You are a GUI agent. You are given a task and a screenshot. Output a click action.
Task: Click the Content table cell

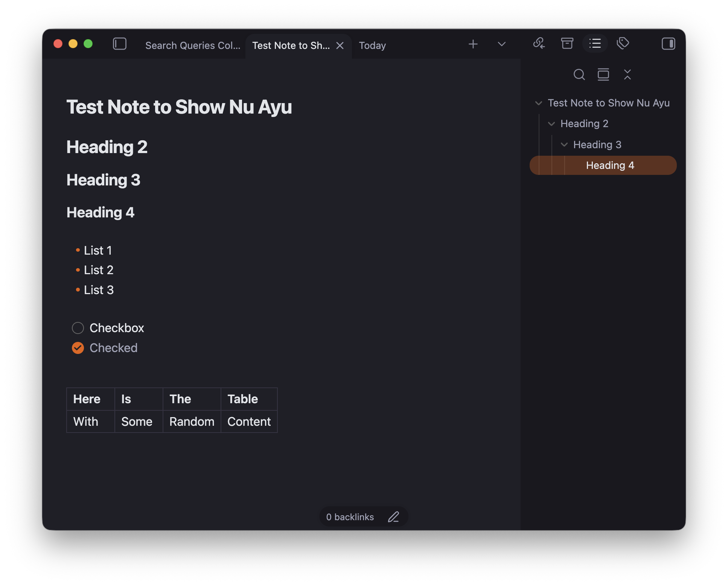pos(249,422)
